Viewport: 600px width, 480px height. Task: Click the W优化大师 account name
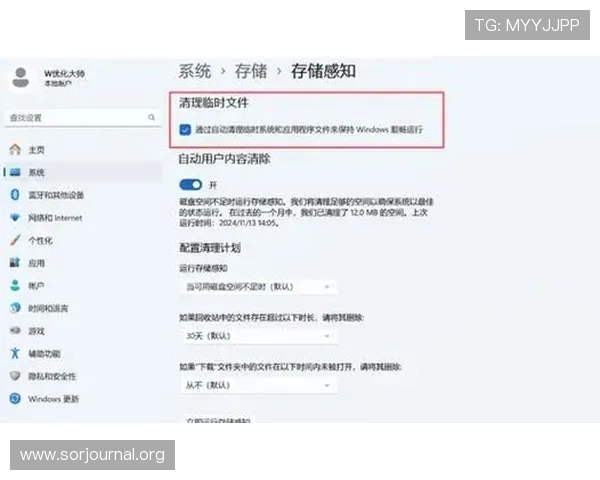click(64, 73)
